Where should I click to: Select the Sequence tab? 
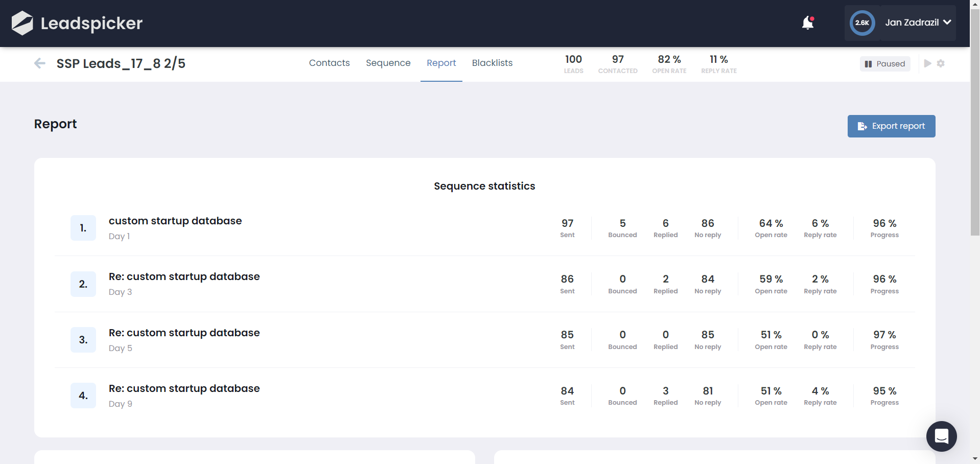tap(388, 63)
